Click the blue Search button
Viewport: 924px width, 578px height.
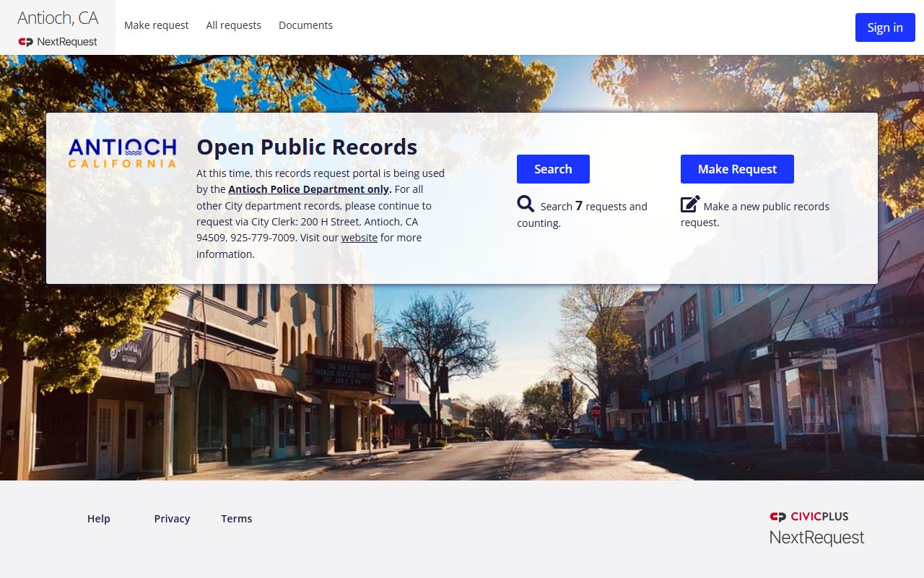point(553,169)
